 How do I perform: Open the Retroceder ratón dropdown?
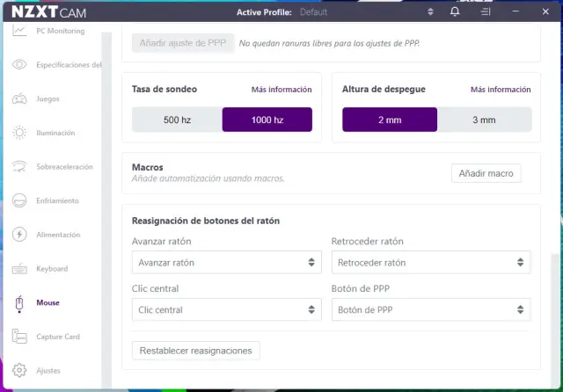[431, 262]
